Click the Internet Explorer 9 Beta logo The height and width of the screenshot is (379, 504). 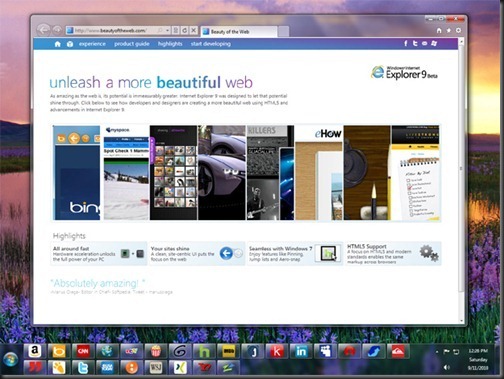404,72
